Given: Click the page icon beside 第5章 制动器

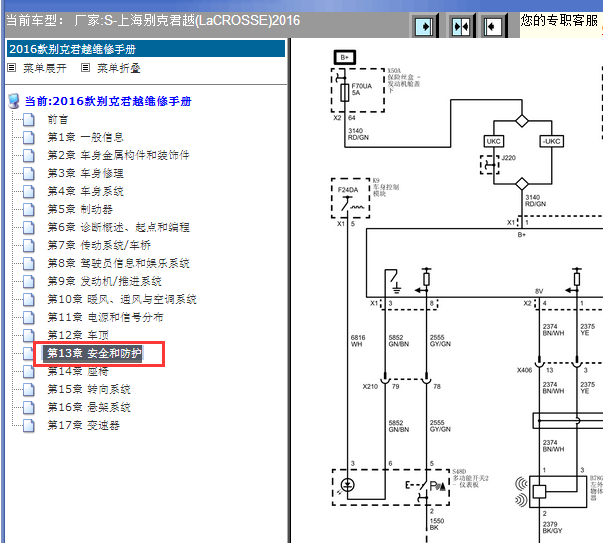Looking at the screenshot, I should (28, 210).
